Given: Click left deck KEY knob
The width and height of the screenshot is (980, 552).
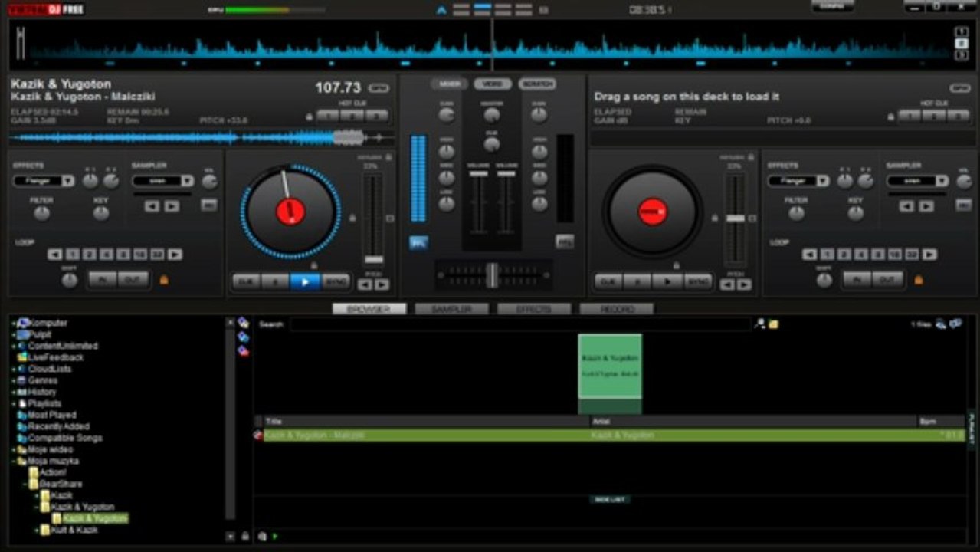Looking at the screenshot, I should 101,214.
